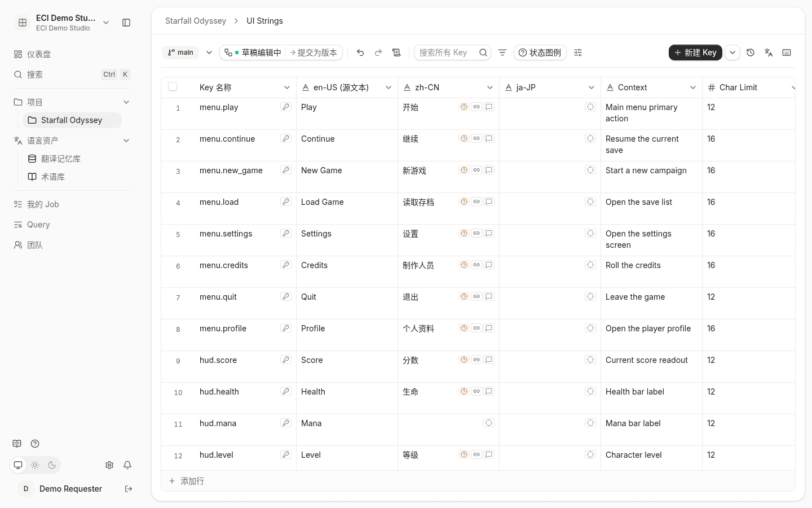Click the translate icon in the top-right toolbar
The height and width of the screenshot is (508, 812).
769,52
